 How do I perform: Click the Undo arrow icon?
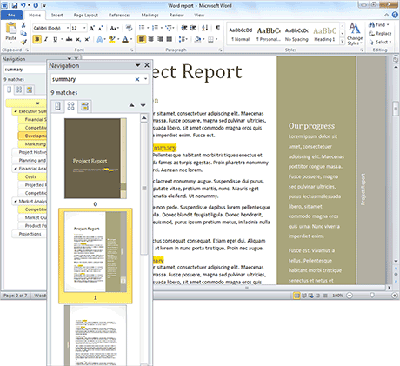(x=23, y=6)
